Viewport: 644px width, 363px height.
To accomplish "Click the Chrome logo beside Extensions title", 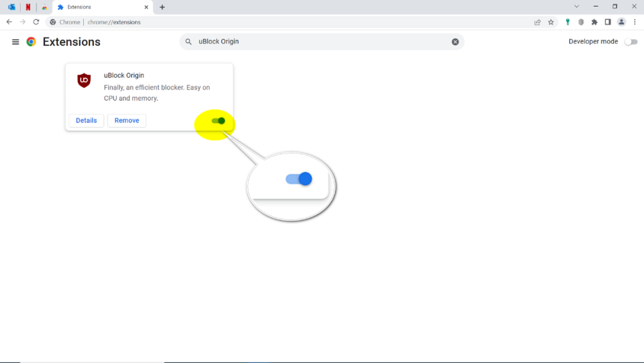I will click(31, 42).
